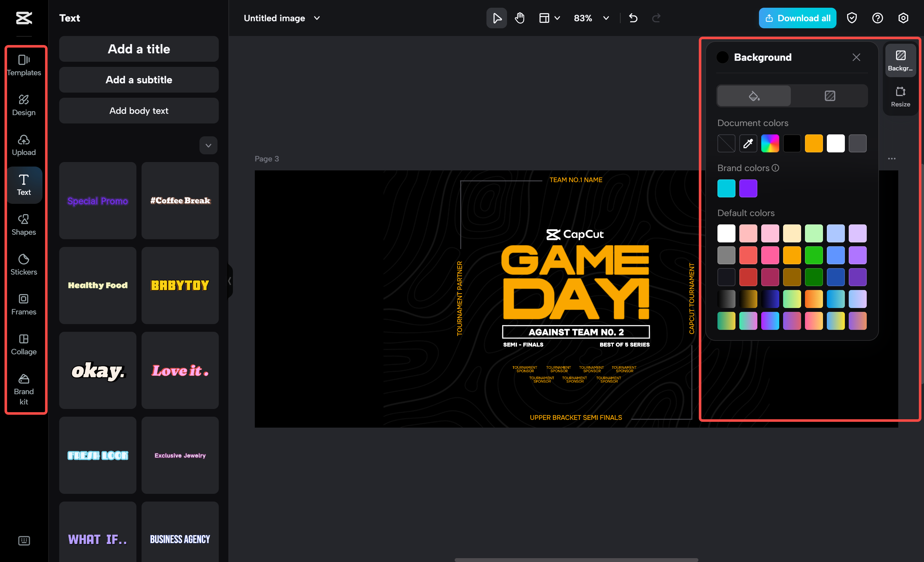The height and width of the screenshot is (562, 924).
Task: Expand the text styles list
Action: click(208, 145)
